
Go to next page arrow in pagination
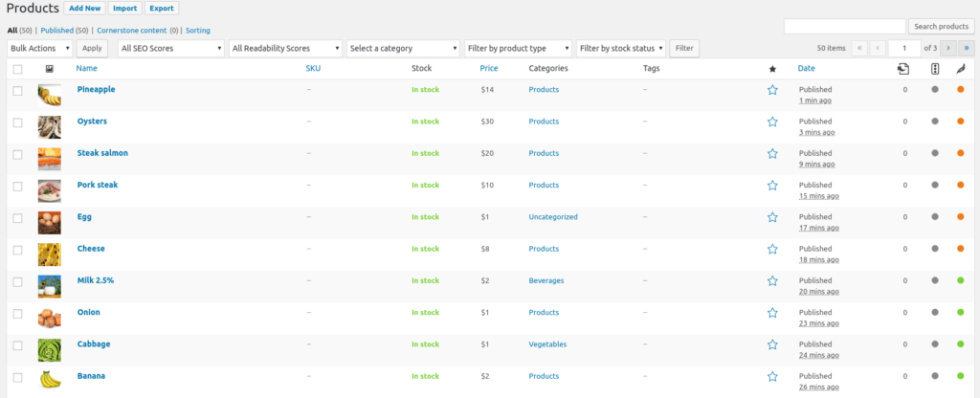[948, 48]
